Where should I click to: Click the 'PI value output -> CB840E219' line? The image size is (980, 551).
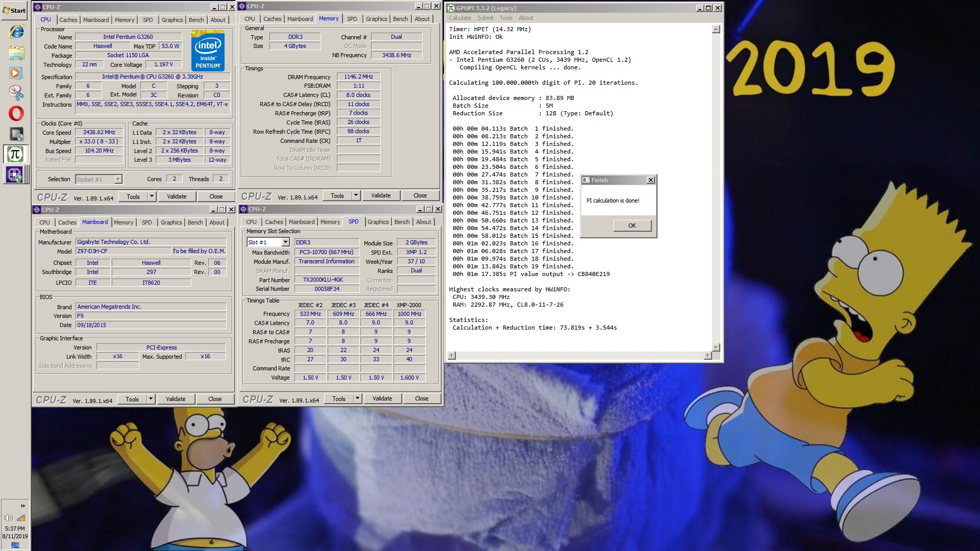[560, 274]
